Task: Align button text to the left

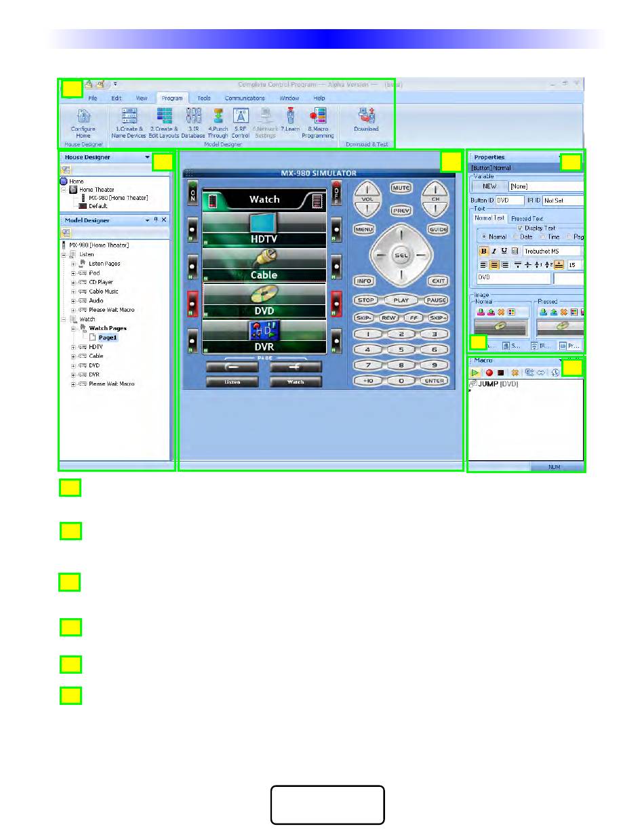Action: pyautogui.click(x=483, y=265)
